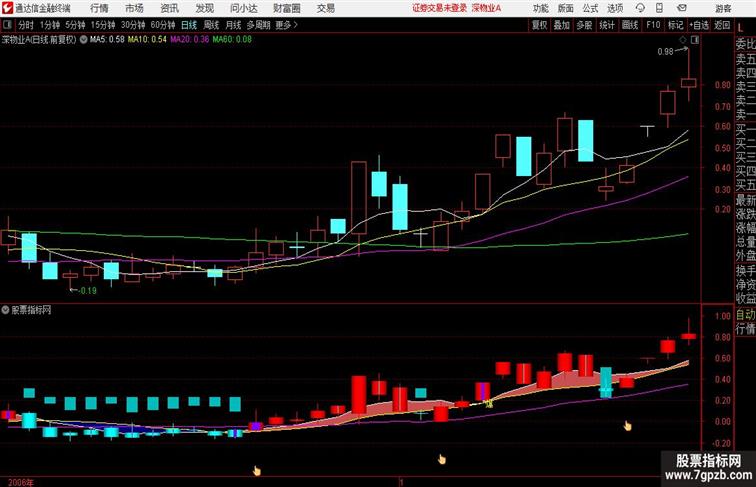756x487 pixels.
Task: Open the 公式 menu
Action: 590,8
